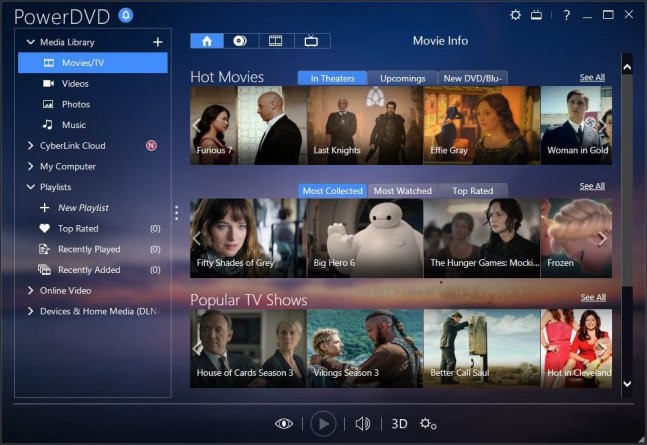Select Photos in Media Library
Image resolution: width=647 pixels, height=445 pixels.
pyautogui.click(x=93, y=104)
